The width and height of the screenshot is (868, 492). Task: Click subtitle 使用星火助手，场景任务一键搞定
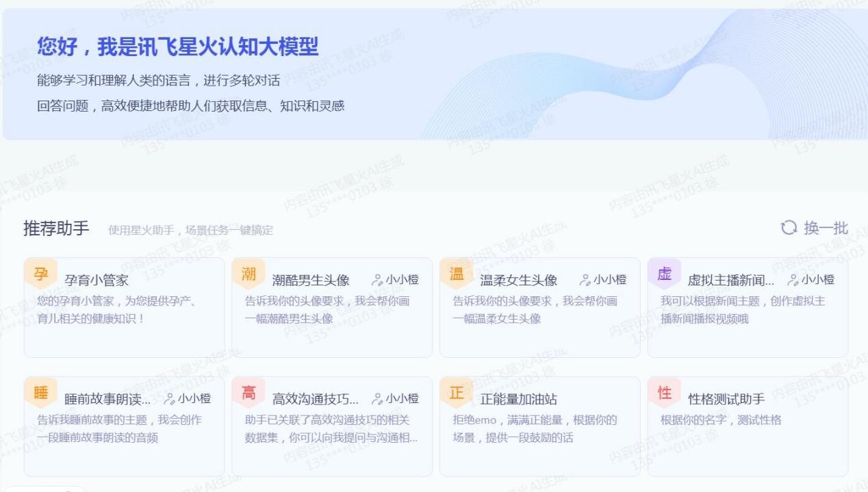191,231
